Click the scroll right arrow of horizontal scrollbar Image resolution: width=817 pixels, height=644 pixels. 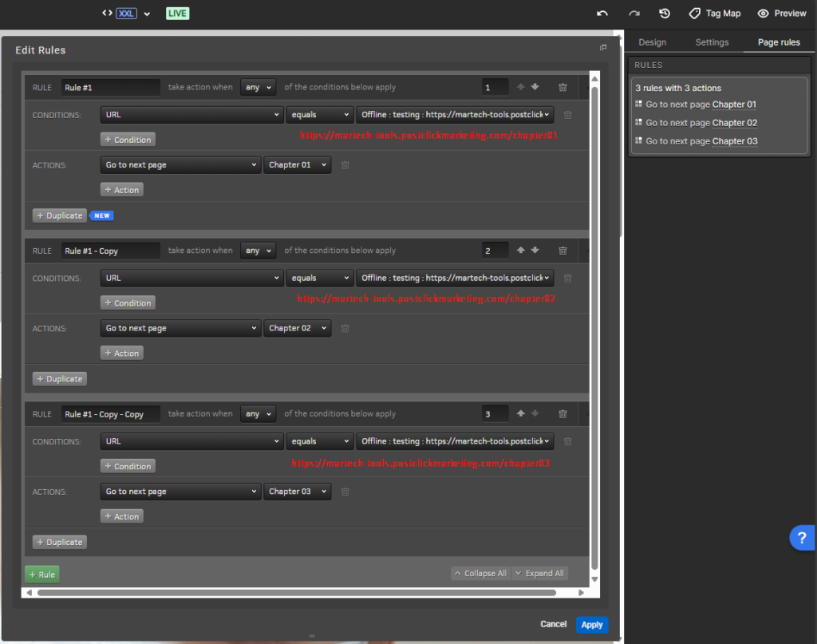pyautogui.click(x=581, y=592)
